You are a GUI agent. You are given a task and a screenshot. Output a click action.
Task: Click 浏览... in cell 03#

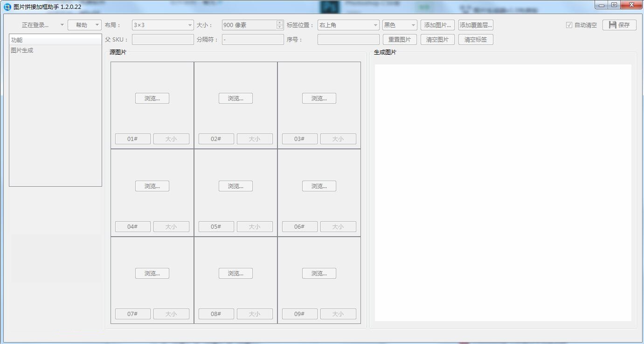point(319,98)
